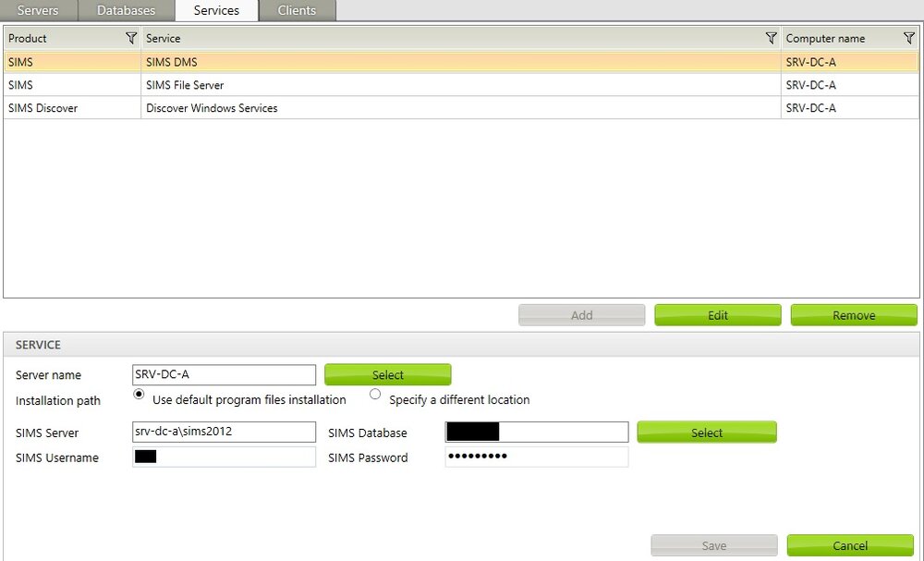
Task: Choose Use default program files installation
Action: (x=139, y=395)
